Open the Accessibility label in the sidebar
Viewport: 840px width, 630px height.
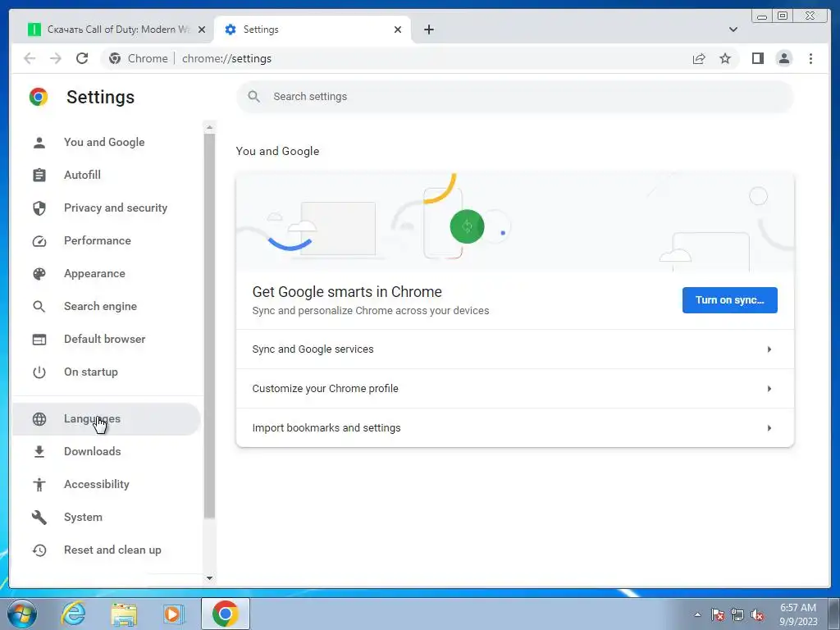(97, 484)
